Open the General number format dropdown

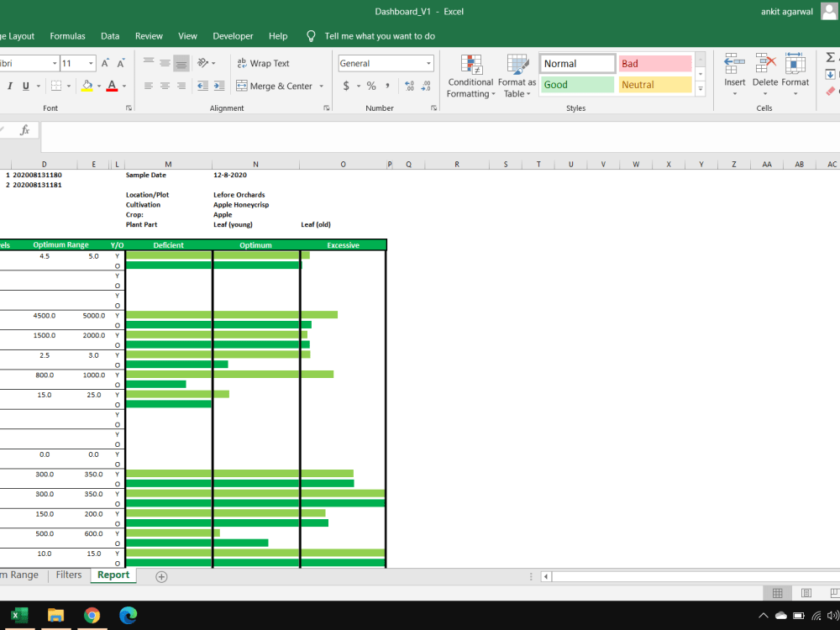[x=428, y=63]
